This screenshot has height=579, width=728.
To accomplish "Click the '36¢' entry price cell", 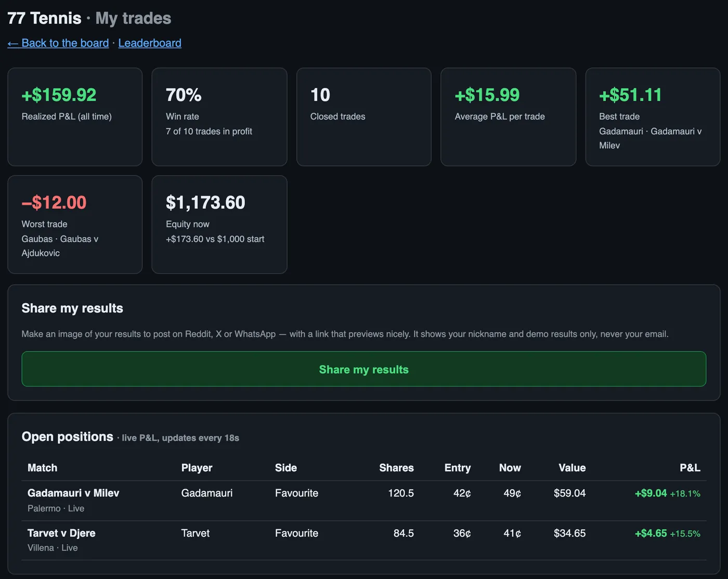I will point(462,533).
